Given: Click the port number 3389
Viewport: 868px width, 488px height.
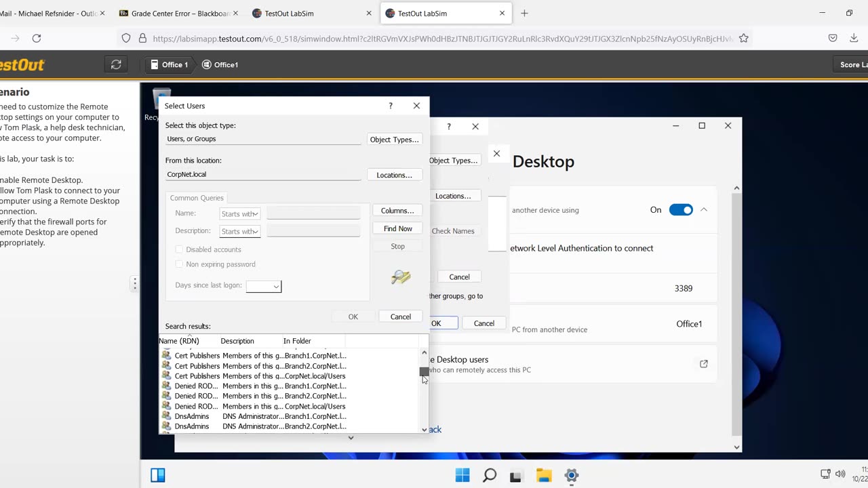Looking at the screenshot, I should click(684, 288).
